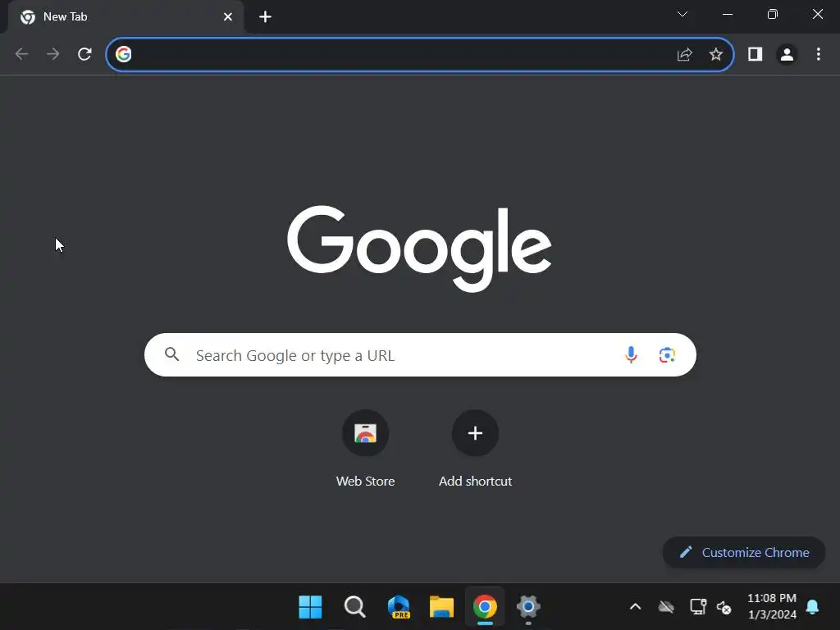This screenshot has height=630, width=840.
Task: Reload the current page
Action: 84,54
